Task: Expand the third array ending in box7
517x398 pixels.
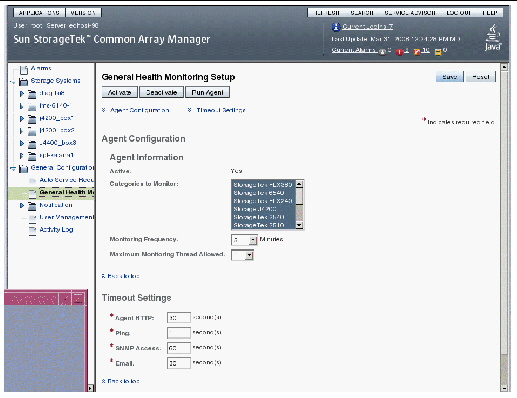Action: pos(22,119)
